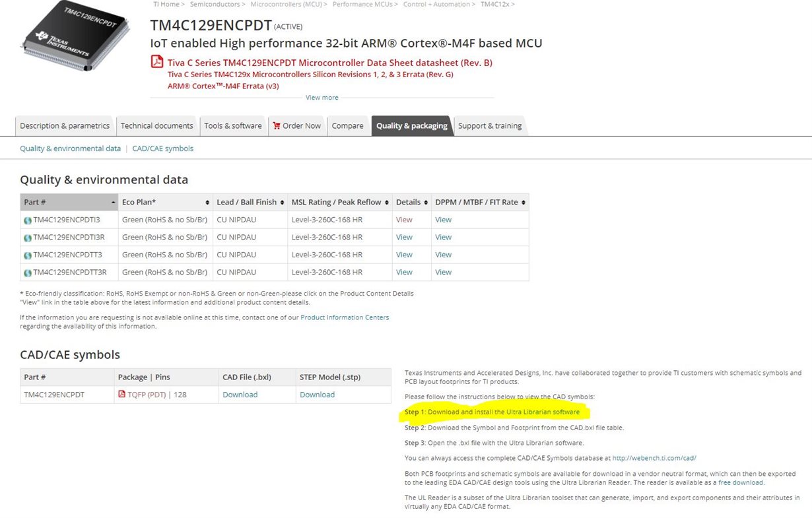812x518 pixels.
Task: Open the Tiva C Series Data Sheet (Rev. B)
Action: pyautogui.click(x=330, y=63)
